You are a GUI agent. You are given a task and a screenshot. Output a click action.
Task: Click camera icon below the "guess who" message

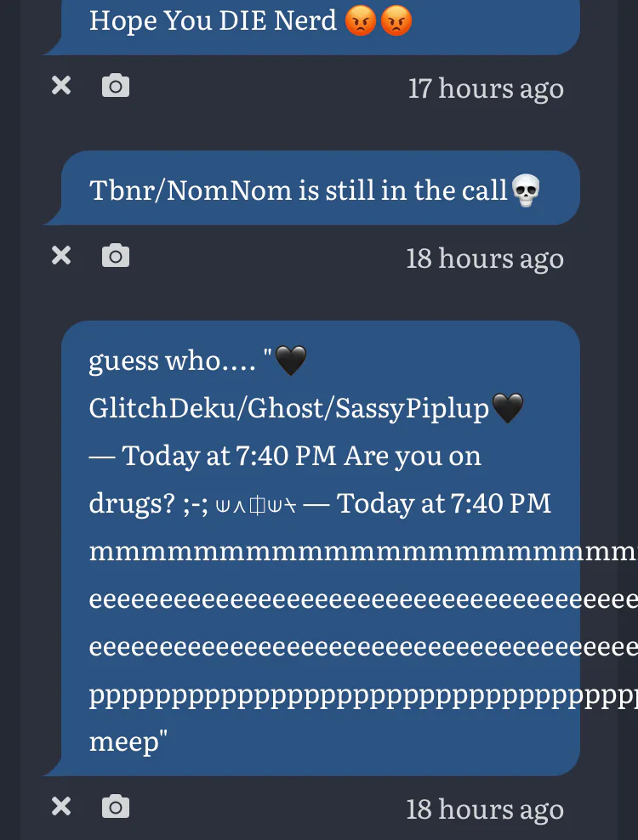pyautogui.click(x=116, y=806)
